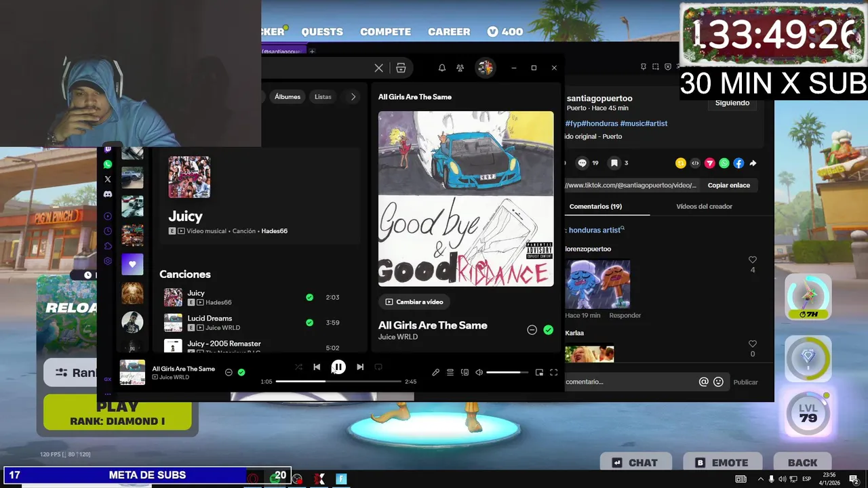Open TikTok comments bubble icon
The image size is (868, 488).
(582, 163)
